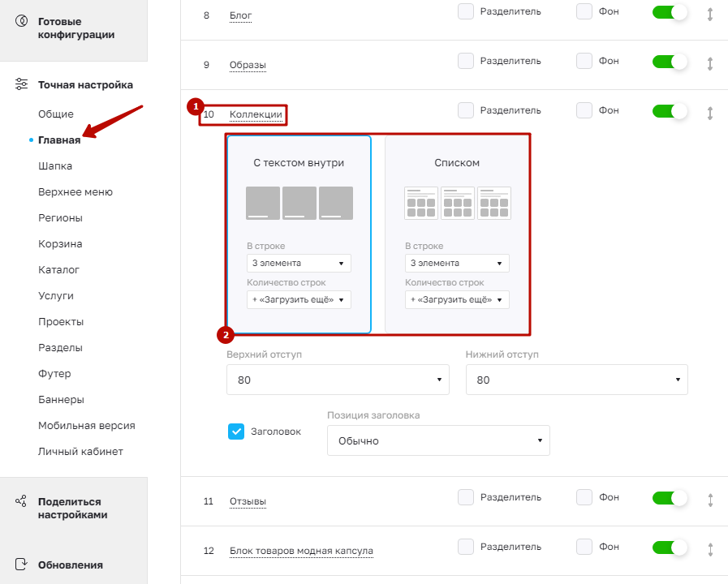Click the Обновления refresh icon
The height and width of the screenshot is (584, 728).
click(x=21, y=564)
